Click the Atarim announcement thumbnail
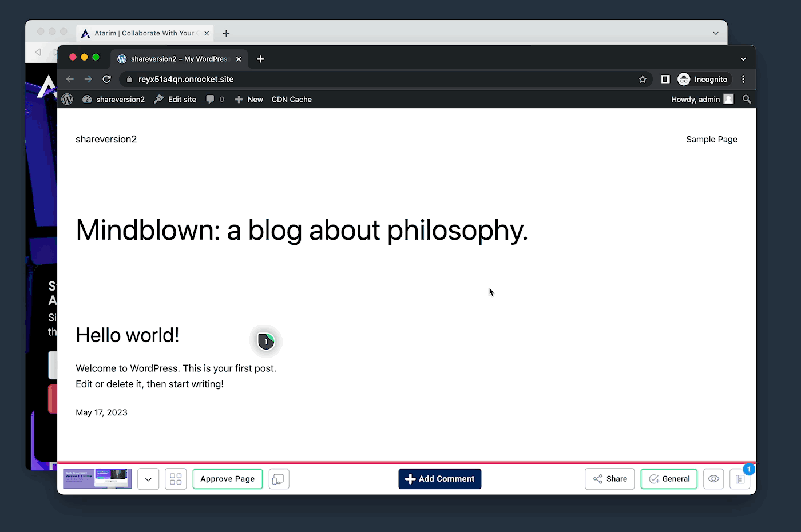 97,479
